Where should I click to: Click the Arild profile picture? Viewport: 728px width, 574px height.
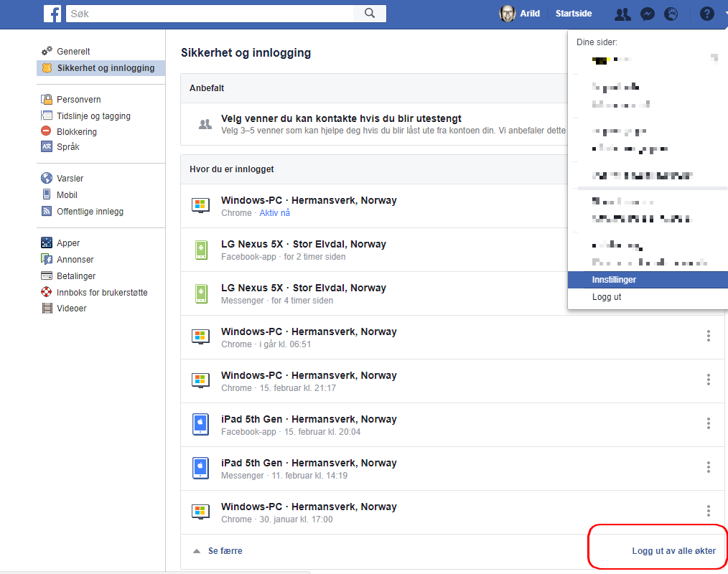[x=508, y=14]
